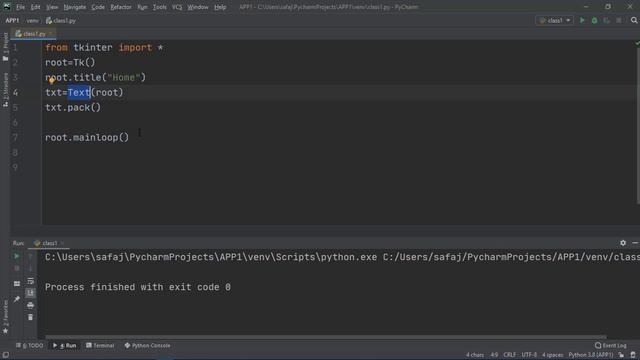The image size is (640, 360).
Task: Pin the Run tab
Action: click(x=17, y=299)
